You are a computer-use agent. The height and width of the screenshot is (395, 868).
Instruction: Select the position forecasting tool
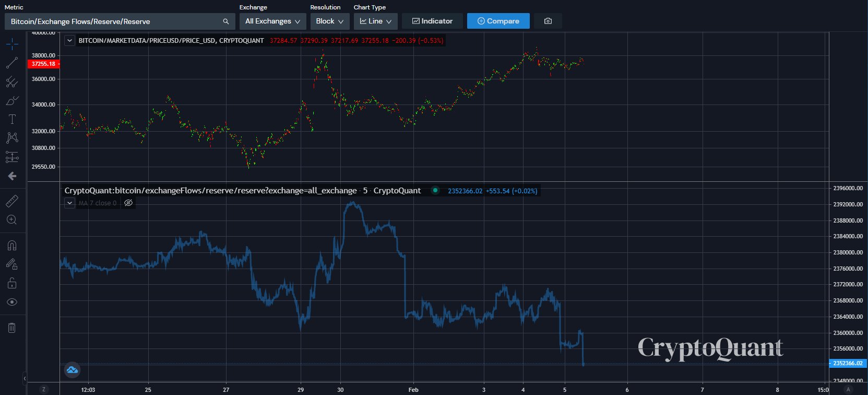click(12, 157)
